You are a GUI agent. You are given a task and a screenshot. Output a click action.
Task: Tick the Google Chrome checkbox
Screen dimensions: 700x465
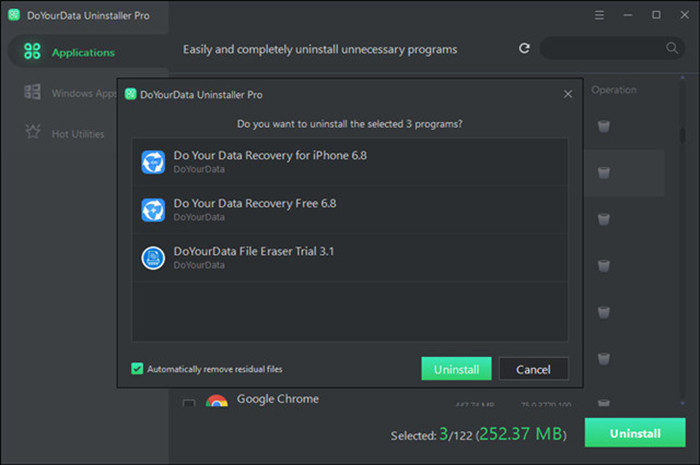[x=188, y=403]
